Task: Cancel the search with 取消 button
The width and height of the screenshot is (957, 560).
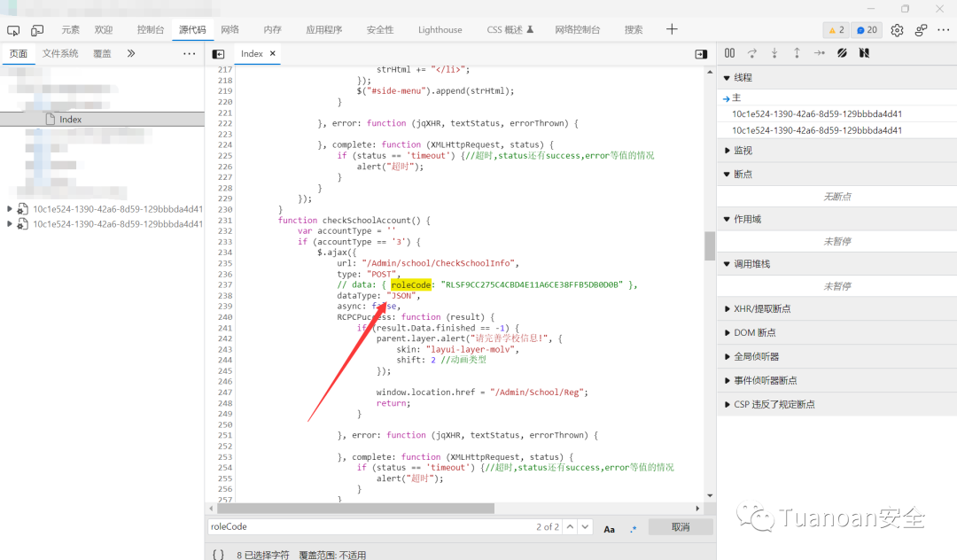Action: click(x=681, y=527)
